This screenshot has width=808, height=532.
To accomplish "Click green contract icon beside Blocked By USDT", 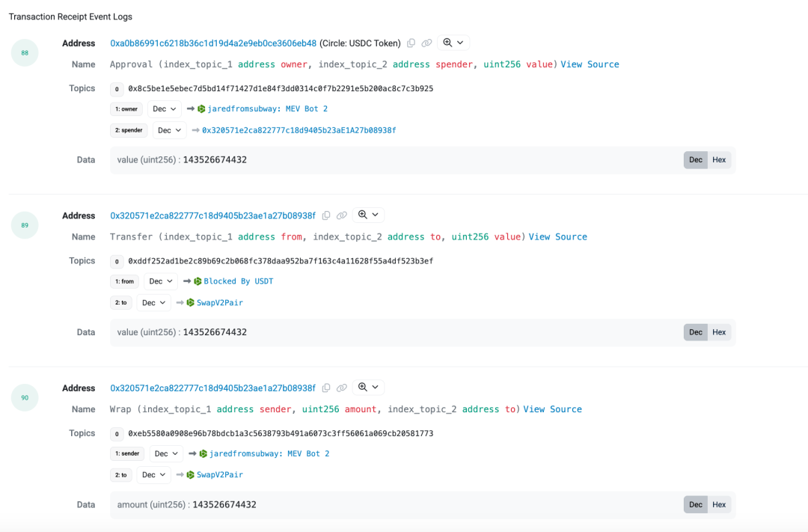I will 198,281.
